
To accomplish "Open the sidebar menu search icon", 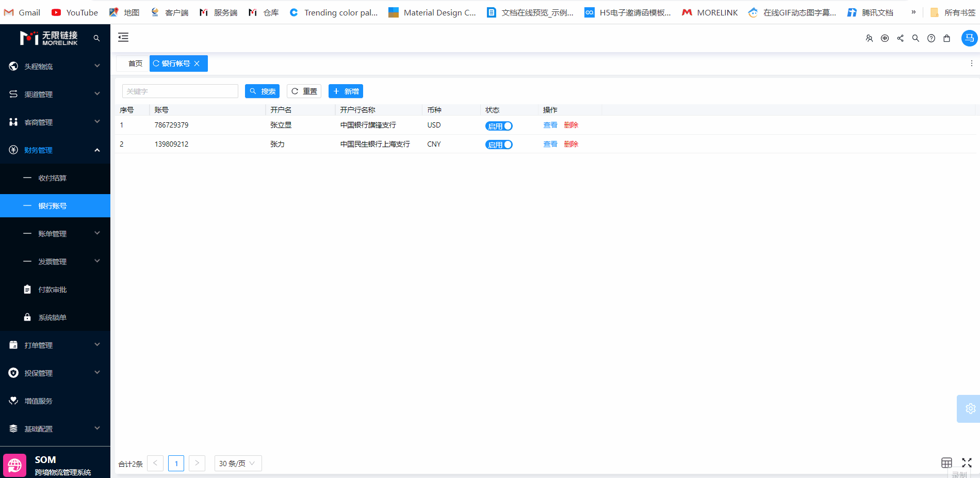I will click(96, 38).
